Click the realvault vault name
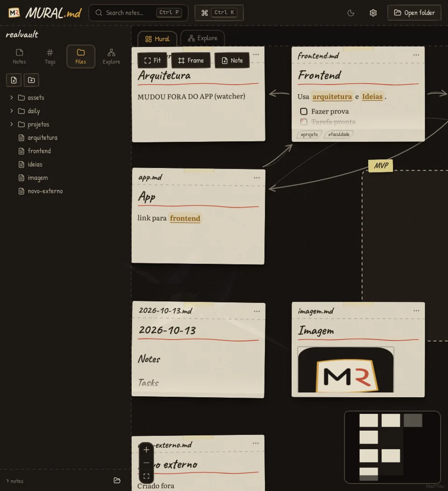Image resolution: width=448 pixels, height=491 pixels. tap(22, 35)
